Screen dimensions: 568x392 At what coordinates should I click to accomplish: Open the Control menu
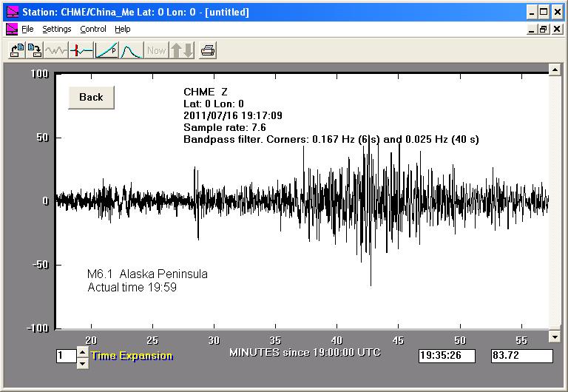point(93,29)
